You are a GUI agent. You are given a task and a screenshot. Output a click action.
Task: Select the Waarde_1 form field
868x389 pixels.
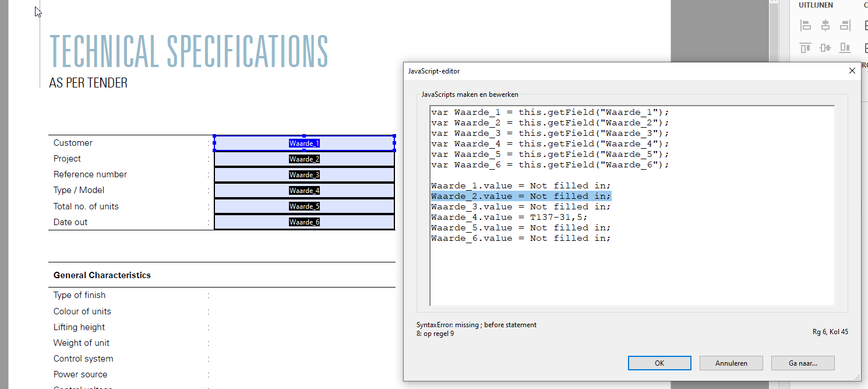click(x=304, y=143)
